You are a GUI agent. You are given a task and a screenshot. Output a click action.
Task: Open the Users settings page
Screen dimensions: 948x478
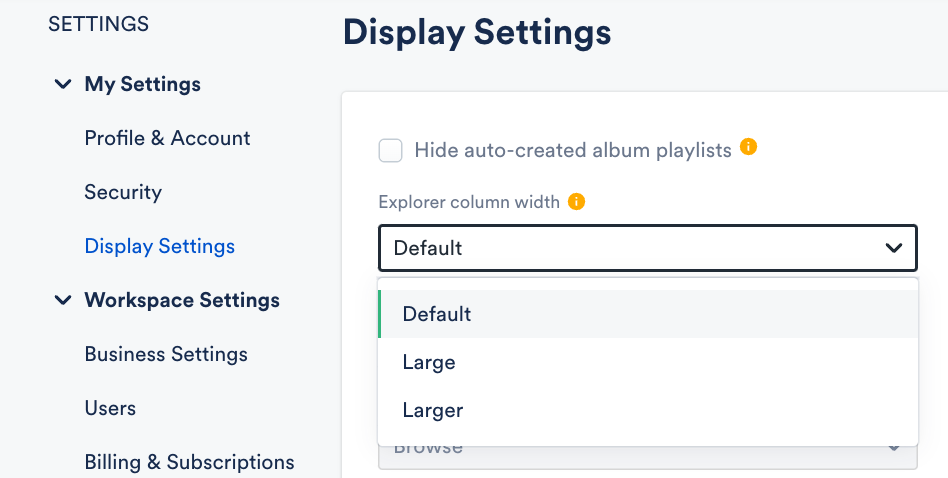pyautogui.click(x=110, y=408)
